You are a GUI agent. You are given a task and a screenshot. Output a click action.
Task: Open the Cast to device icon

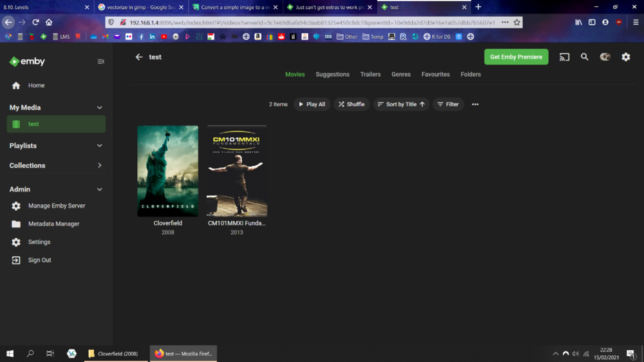[x=564, y=57]
